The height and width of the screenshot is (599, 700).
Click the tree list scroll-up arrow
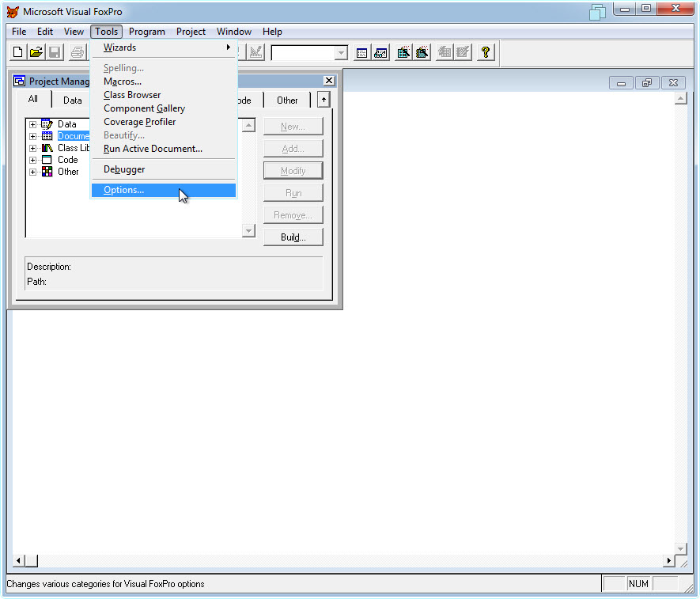[x=248, y=126]
